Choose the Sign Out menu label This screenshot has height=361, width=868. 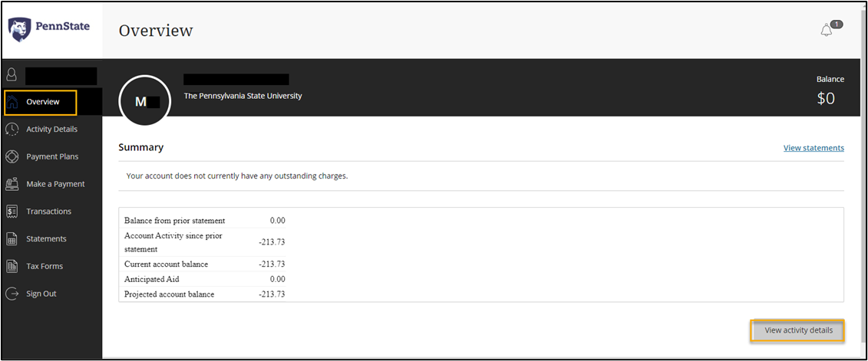41,294
